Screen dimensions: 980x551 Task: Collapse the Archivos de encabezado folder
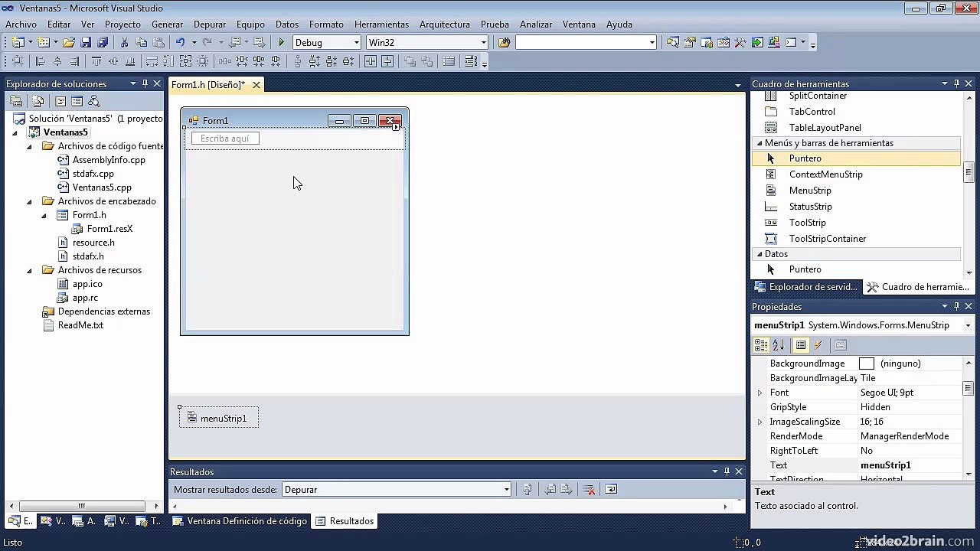pyautogui.click(x=29, y=201)
